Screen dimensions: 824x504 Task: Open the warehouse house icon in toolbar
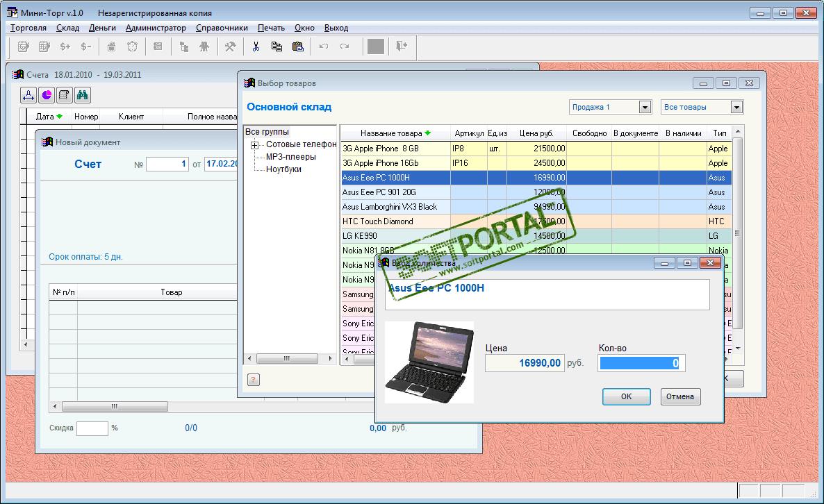coord(111,47)
